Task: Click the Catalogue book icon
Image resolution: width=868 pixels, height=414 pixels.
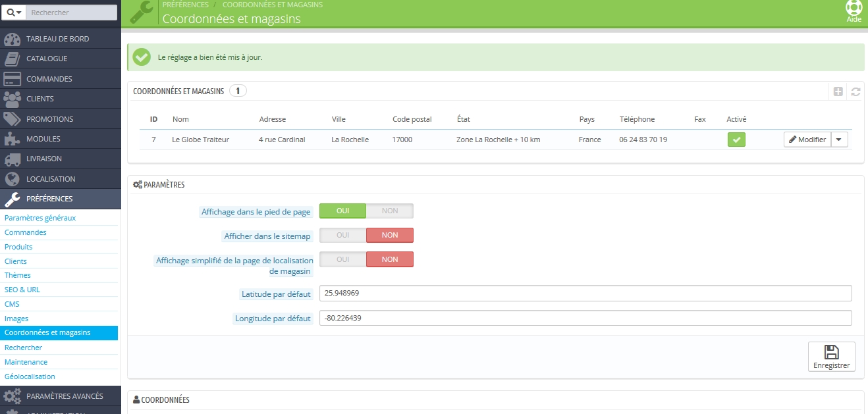Action: coord(13,59)
